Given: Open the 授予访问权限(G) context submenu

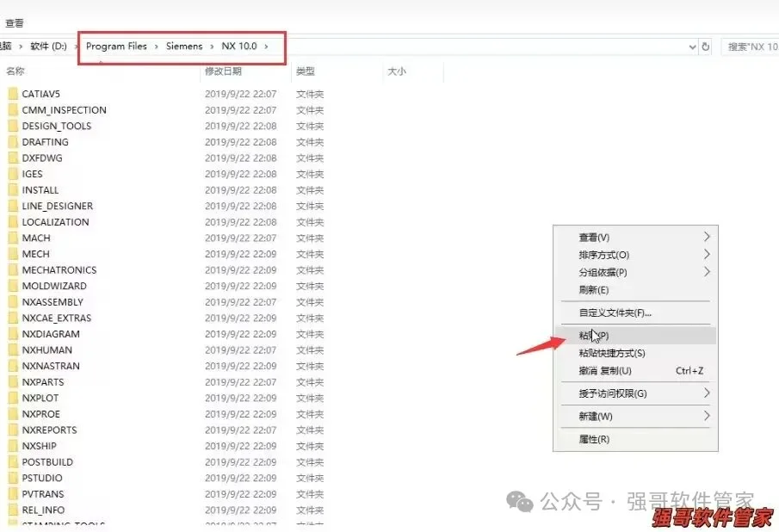Looking at the screenshot, I should point(635,393).
